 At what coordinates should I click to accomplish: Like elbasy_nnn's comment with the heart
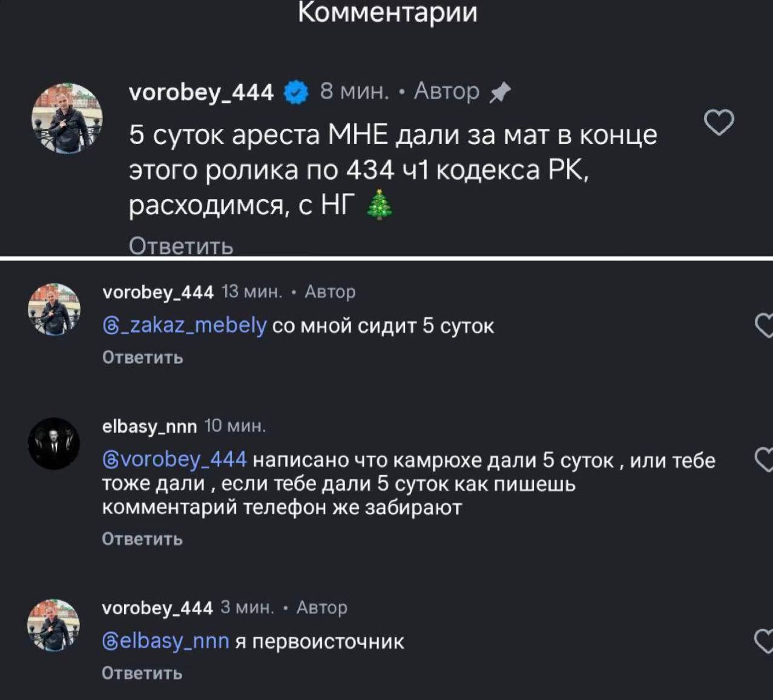click(765, 460)
